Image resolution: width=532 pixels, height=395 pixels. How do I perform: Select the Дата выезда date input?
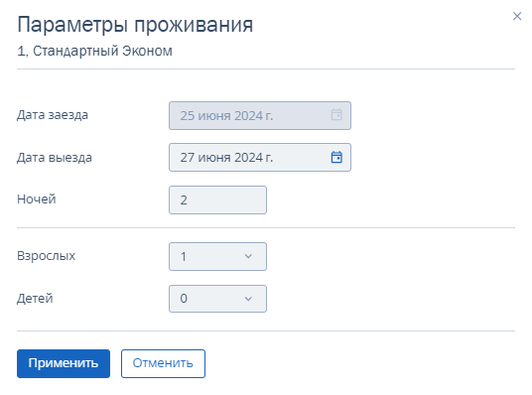tap(260, 158)
